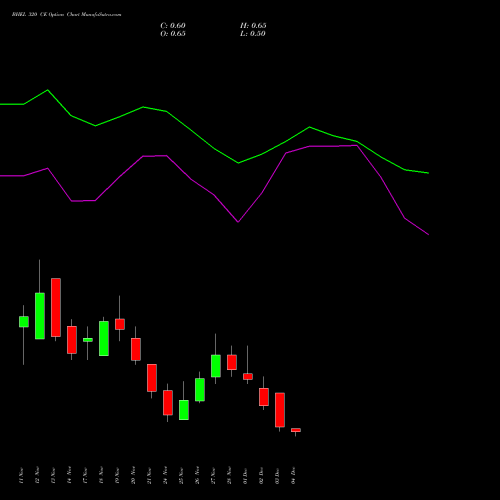
Task: Click the '28 Nov' date axis label
Action: coord(229,476)
